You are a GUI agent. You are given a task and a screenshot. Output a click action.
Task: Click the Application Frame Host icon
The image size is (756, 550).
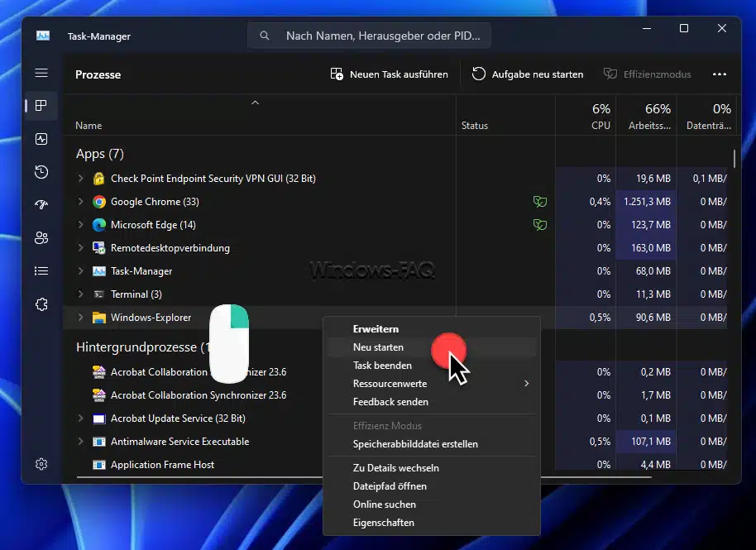(98, 465)
